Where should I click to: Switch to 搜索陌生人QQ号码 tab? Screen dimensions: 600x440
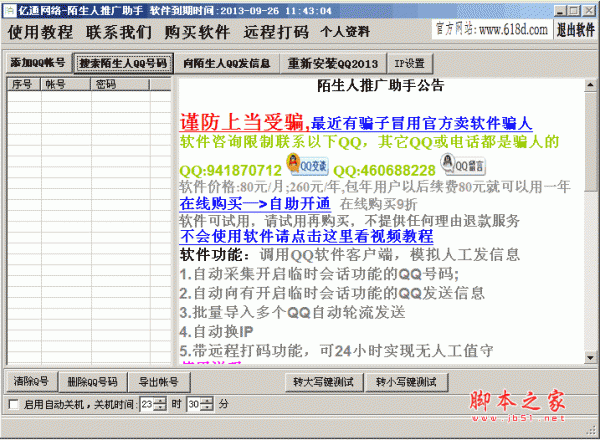click(x=123, y=63)
